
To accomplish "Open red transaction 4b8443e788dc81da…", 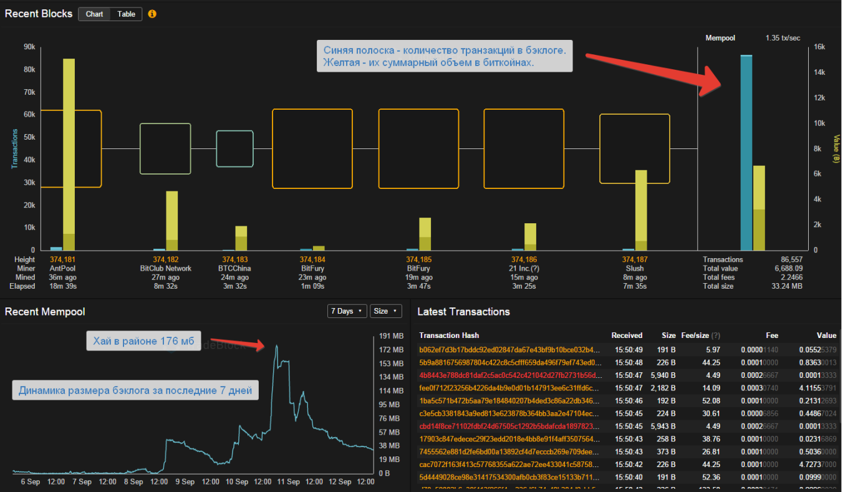I will point(510,375).
